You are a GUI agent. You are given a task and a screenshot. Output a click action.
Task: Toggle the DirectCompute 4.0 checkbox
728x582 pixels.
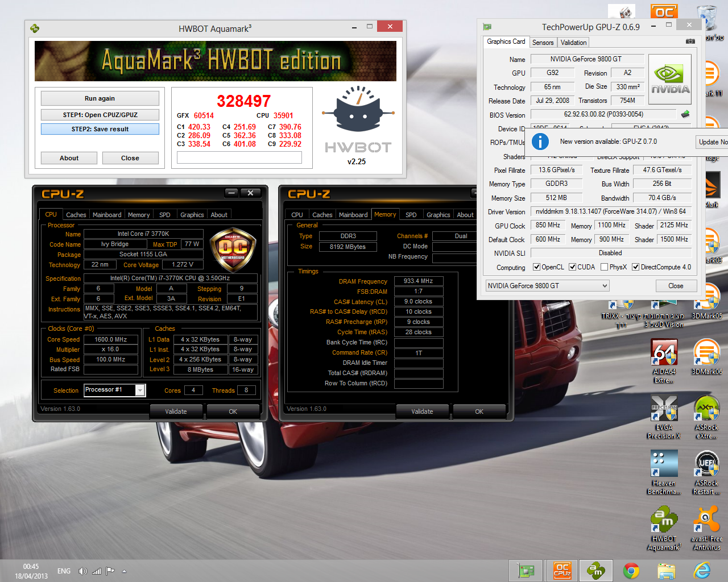point(635,267)
